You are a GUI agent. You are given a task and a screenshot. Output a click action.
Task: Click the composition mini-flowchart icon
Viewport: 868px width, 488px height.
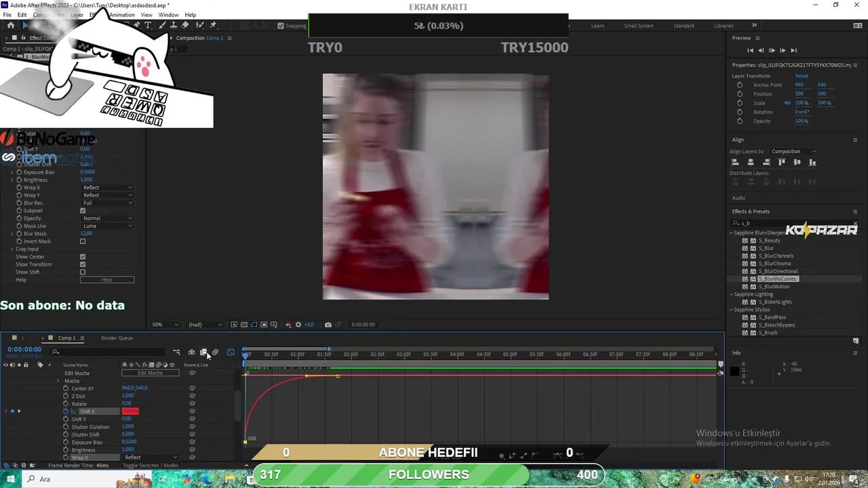coord(177,352)
